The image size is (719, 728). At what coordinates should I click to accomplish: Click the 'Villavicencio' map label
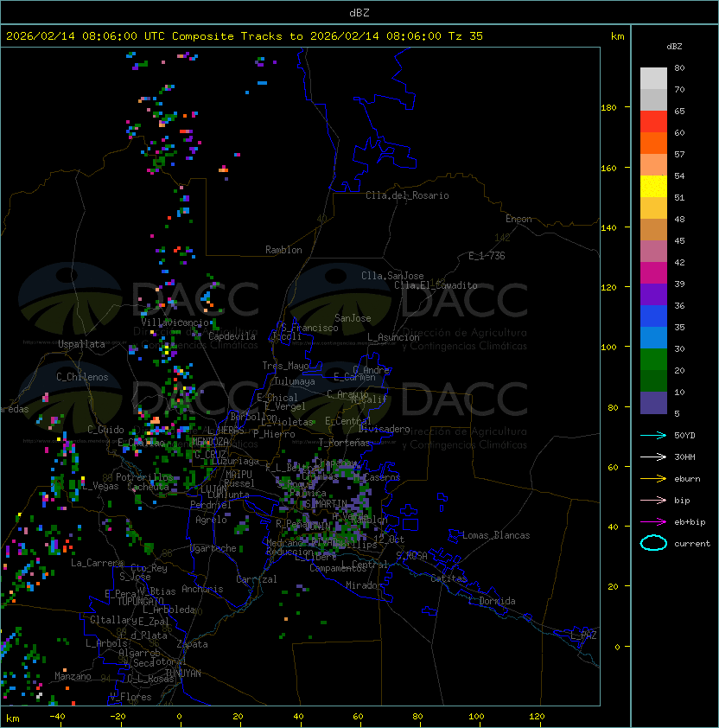coord(175,322)
